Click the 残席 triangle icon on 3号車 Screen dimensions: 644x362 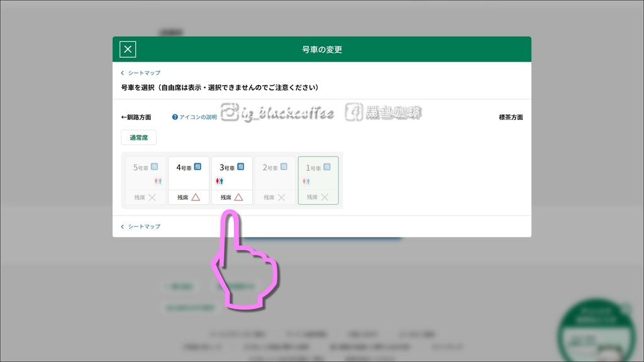239,197
